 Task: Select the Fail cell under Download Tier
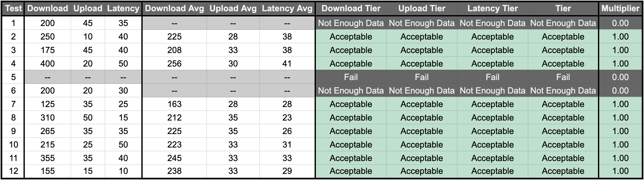pyautogui.click(x=351, y=77)
